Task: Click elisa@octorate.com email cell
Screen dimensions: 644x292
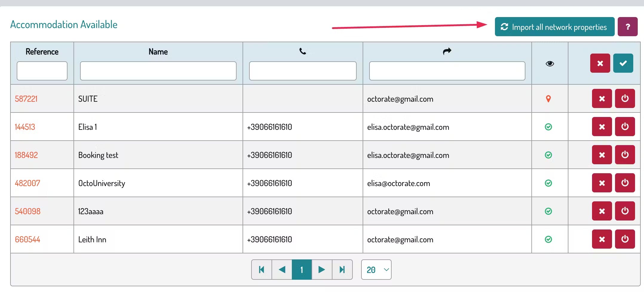Action: tap(447, 183)
